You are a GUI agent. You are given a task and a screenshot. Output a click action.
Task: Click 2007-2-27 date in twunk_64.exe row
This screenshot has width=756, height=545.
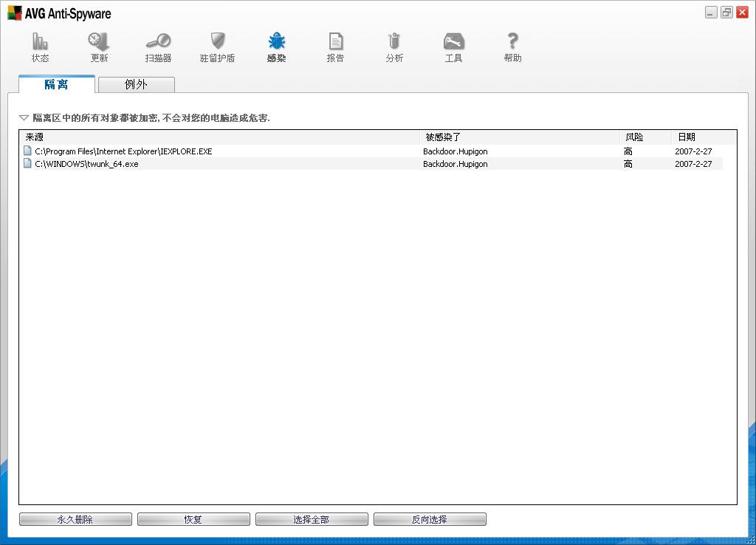coord(693,163)
